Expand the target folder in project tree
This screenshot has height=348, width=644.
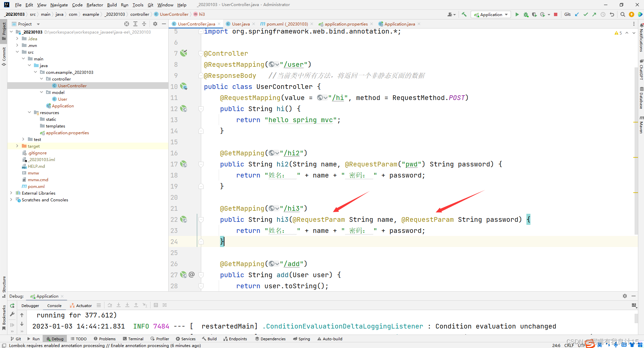[x=17, y=146]
